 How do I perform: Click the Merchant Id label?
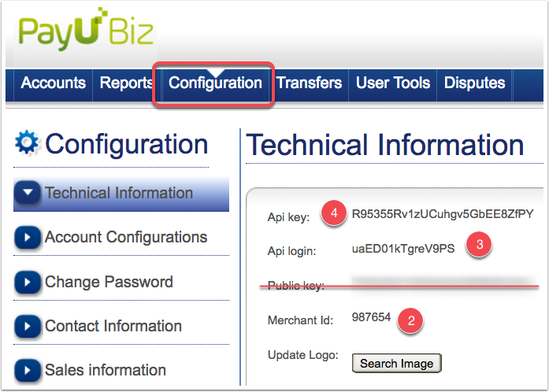(300, 320)
